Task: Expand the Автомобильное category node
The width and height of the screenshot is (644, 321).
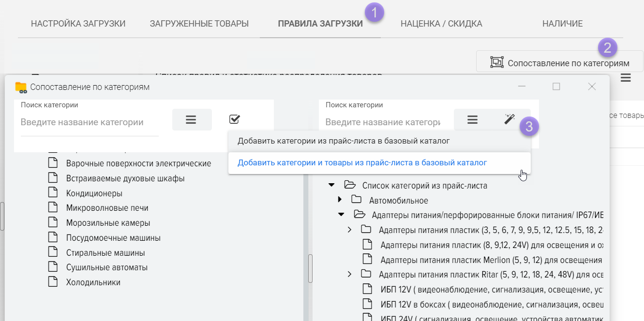Action: click(340, 200)
